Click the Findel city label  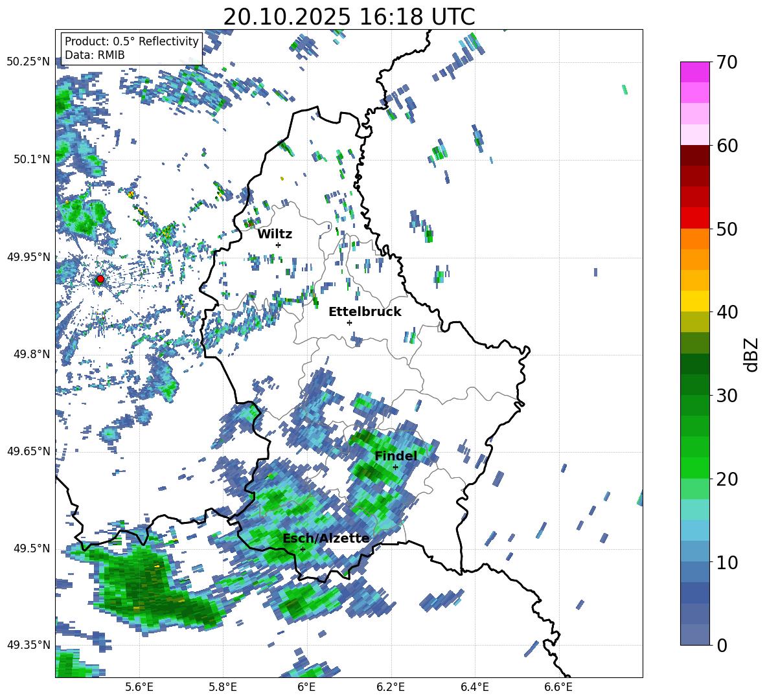(396, 456)
